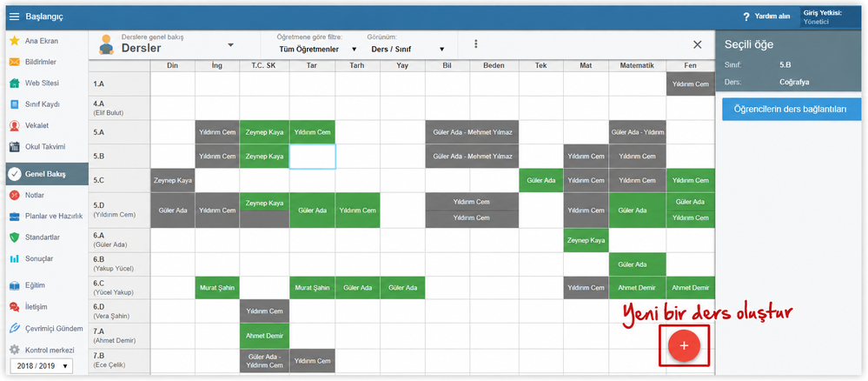Open the 2018 / 2019 year selector
Viewport: 868px width, 381px height.
pyautogui.click(x=42, y=366)
